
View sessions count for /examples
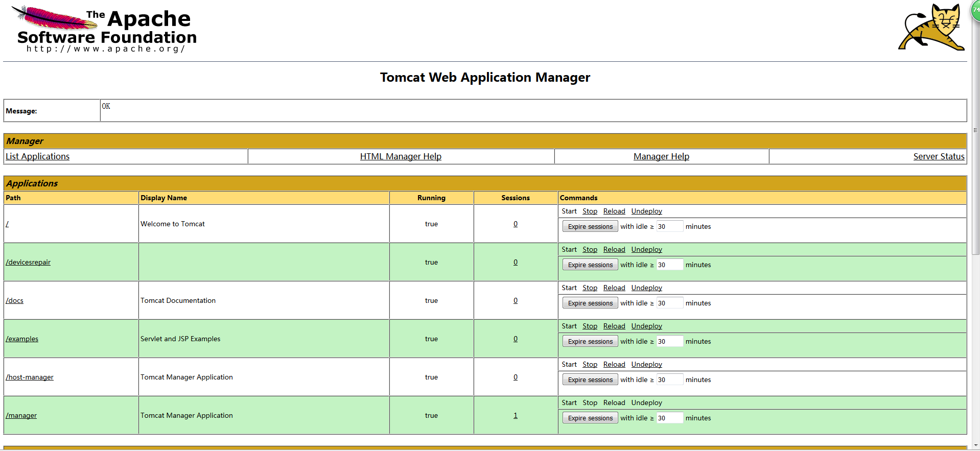coord(516,339)
